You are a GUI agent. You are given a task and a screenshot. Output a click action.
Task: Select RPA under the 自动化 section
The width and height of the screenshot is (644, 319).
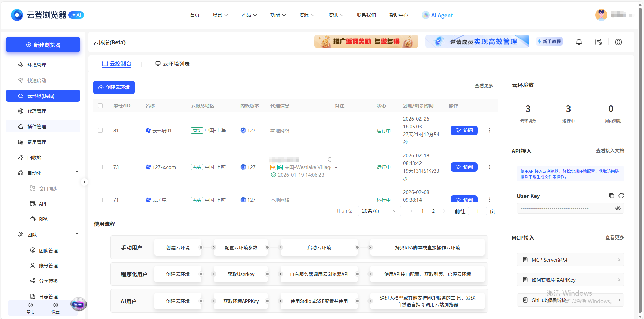43,219
